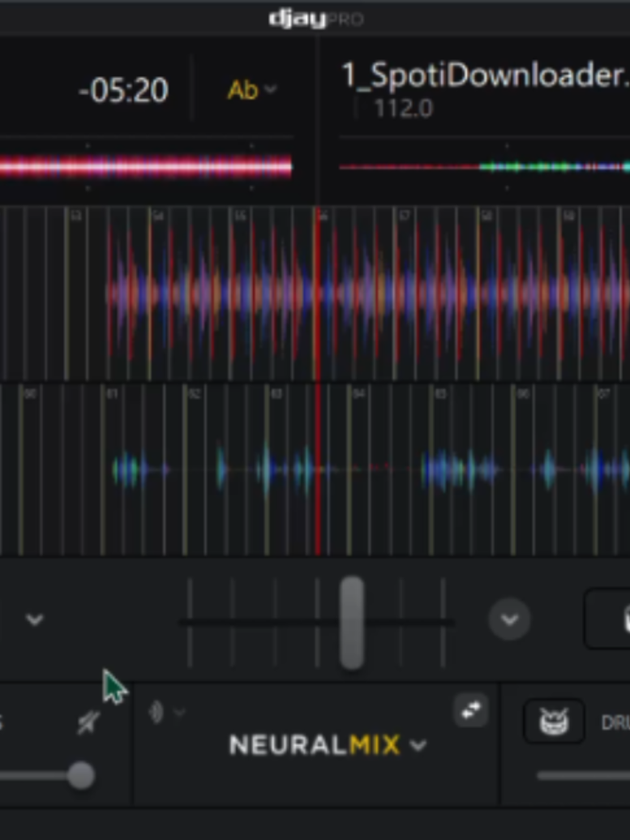Toggle the -05:20 remaining time display
Image resolution: width=630 pixels, height=840 pixels.
[x=123, y=90]
